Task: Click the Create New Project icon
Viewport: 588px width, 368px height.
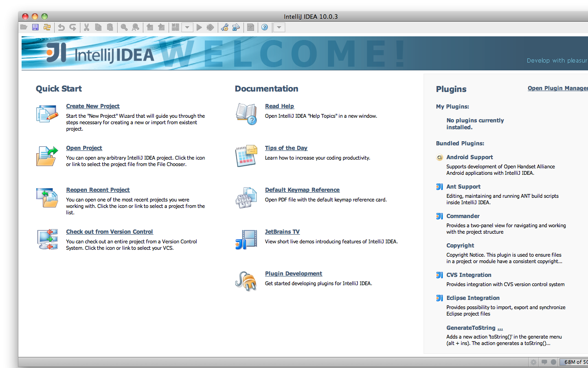Action: click(47, 114)
